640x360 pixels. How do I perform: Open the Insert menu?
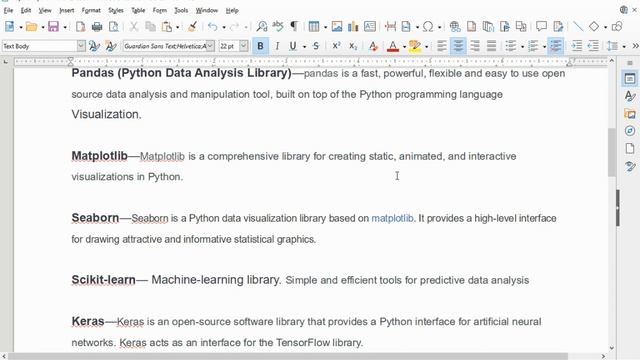[x=67, y=10]
